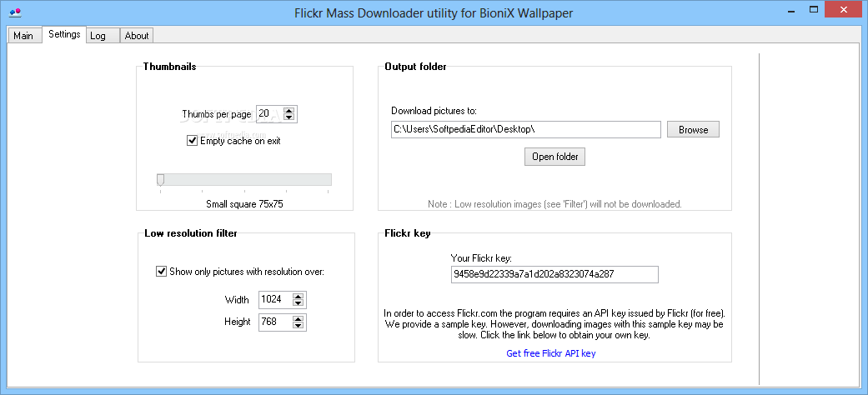Image resolution: width=868 pixels, height=395 pixels.
Task: Maximize the Flickr Mass Downloader window
Action: (x=813, y=9)
